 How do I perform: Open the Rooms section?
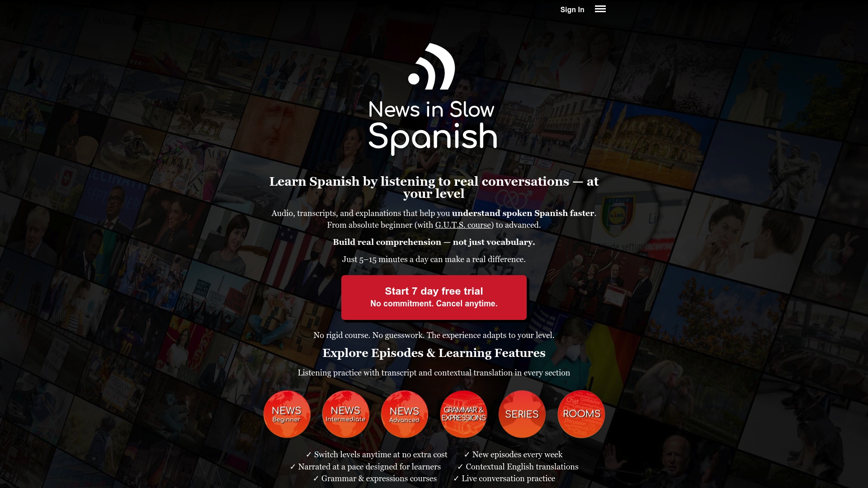coord(581,413)
